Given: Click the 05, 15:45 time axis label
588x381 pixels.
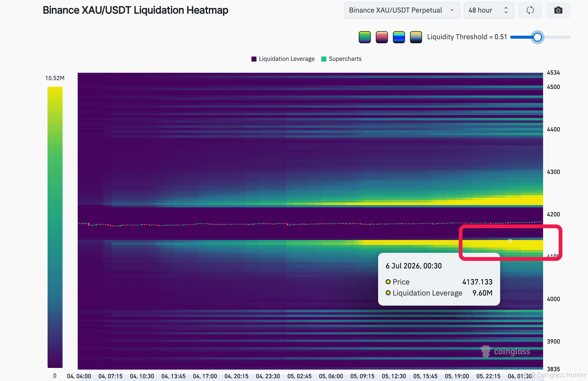Looking at the screenshot, I should point(426,376).
